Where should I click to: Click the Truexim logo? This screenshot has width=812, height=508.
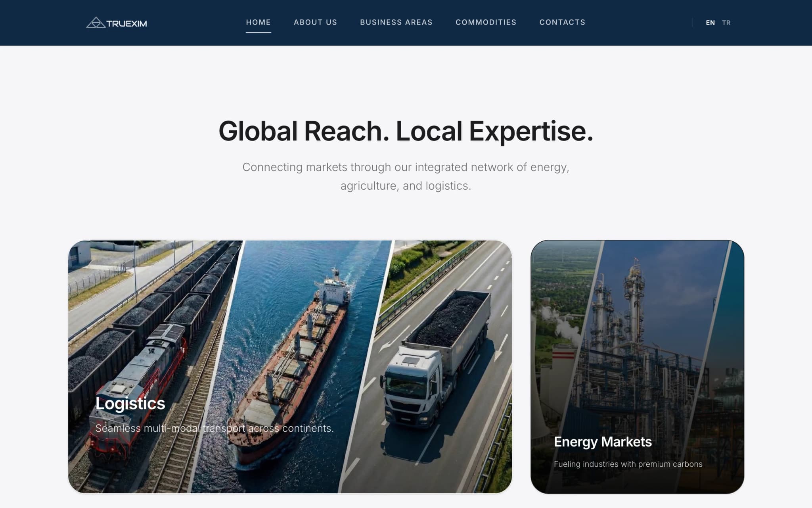117,23
